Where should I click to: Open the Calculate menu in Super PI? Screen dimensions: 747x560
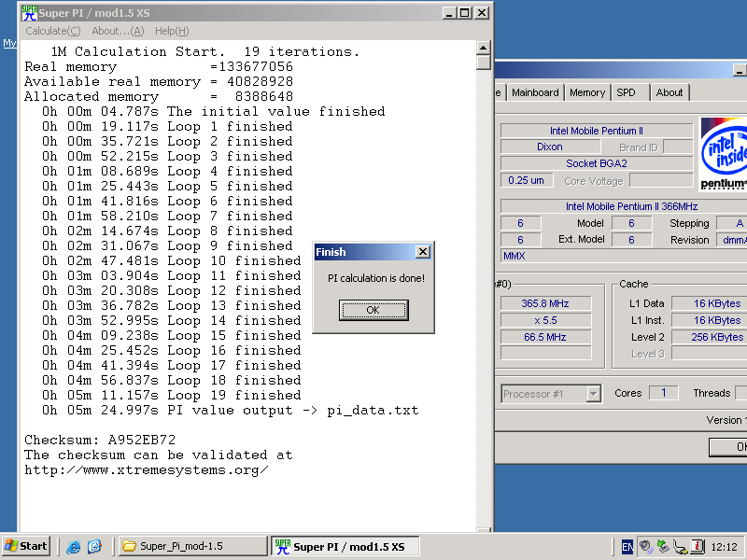(53, 31)
